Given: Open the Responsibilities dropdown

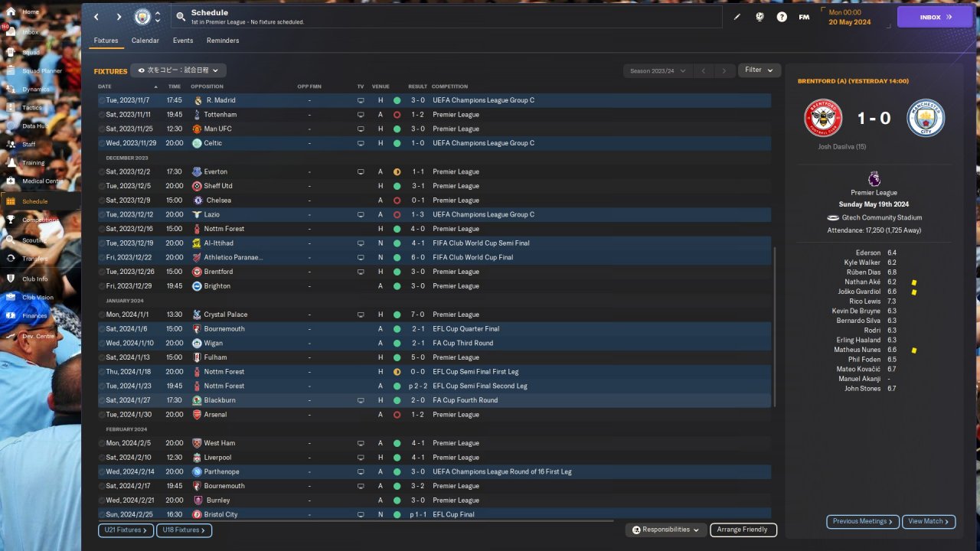Looking at the screenshot, I should pyautogui.click(x=665, y=530).
